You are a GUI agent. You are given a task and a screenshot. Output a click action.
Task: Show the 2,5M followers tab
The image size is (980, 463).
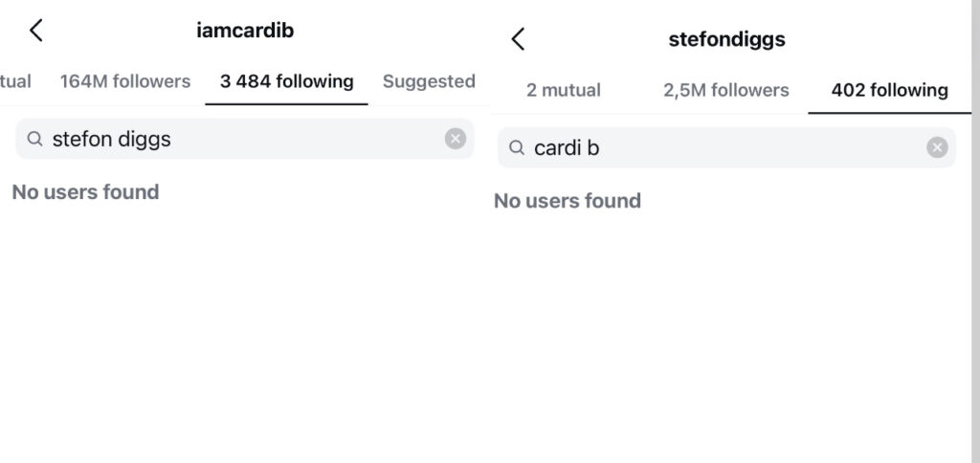(726, 91)
